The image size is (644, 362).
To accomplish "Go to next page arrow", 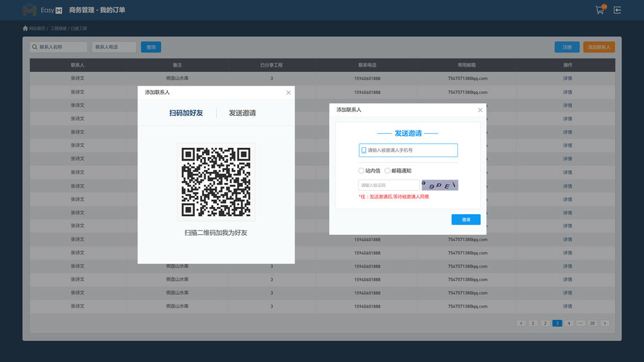I will pos(605,323).
